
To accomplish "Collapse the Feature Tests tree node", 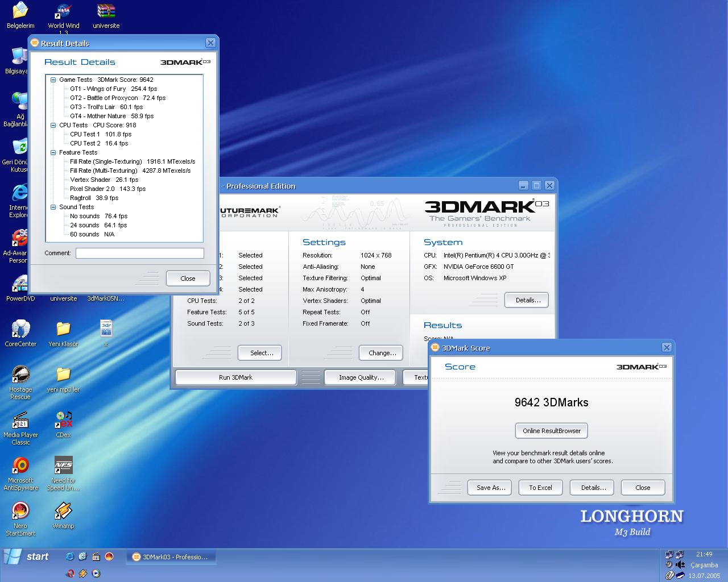I will coord(53,152).
